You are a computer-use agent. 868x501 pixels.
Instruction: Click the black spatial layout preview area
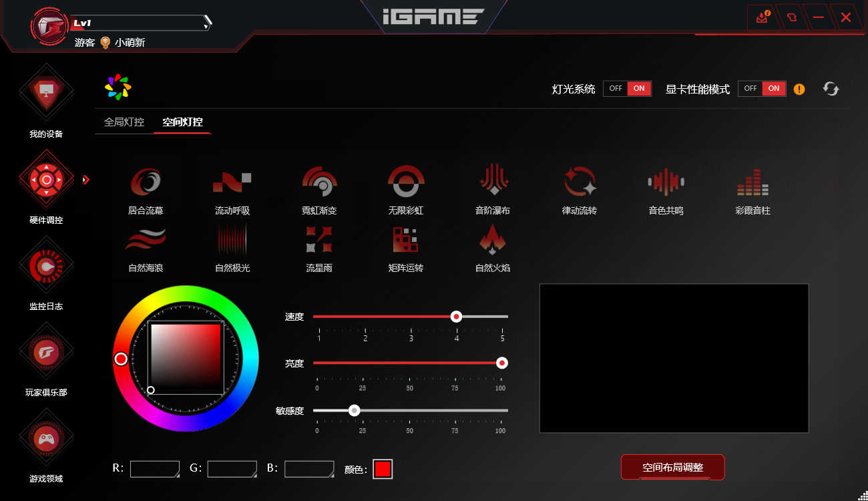674,358
